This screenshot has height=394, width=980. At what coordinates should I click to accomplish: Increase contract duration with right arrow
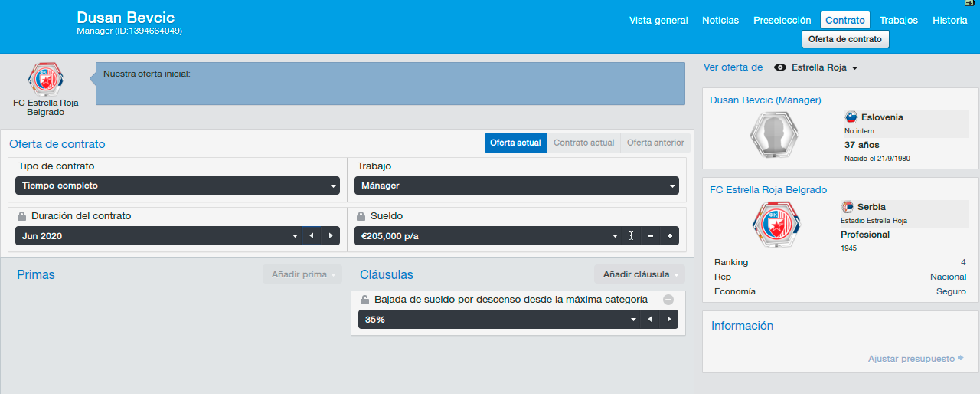click(x=330, y=236)
